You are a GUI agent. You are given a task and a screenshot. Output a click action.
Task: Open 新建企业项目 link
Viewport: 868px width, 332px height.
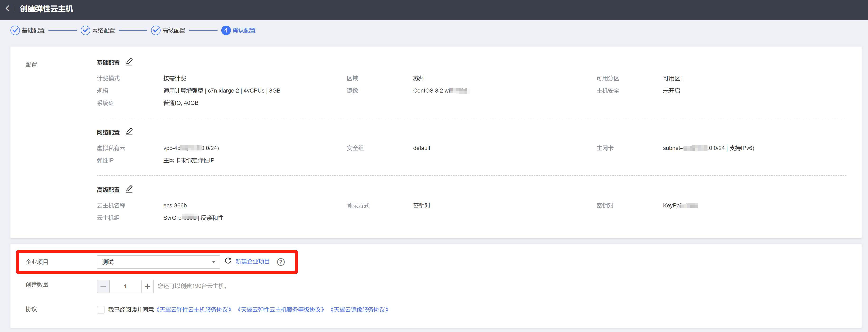click(252, 262)
